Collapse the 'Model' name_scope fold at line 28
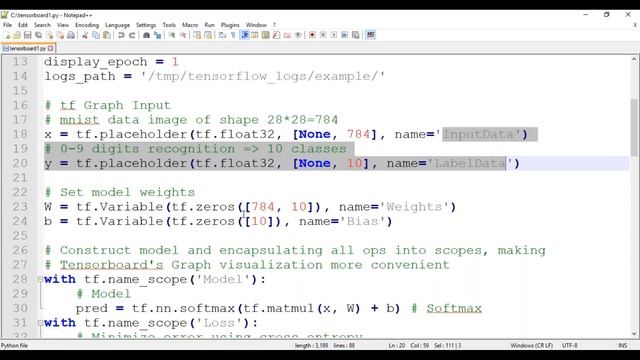 click(x=40, y=280)
